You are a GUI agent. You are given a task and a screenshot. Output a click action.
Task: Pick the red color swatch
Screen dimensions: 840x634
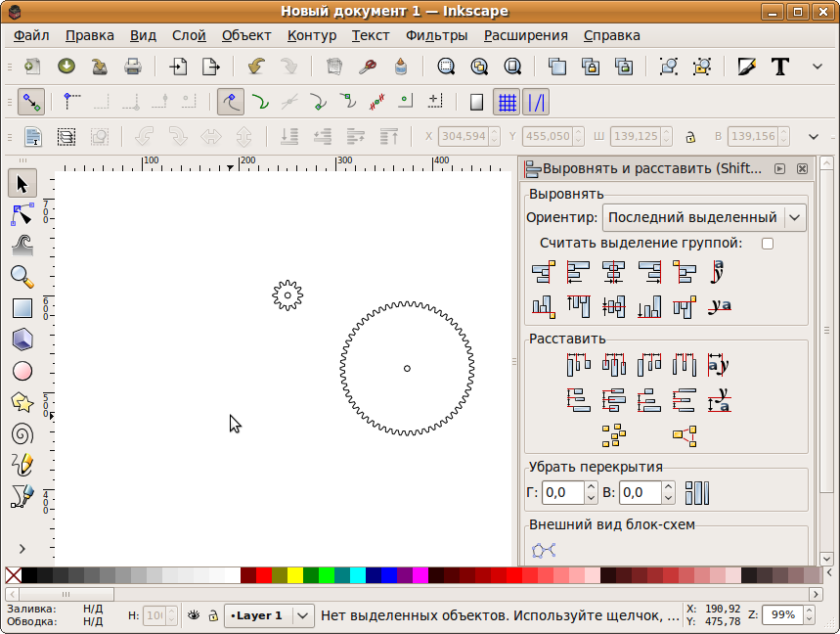point(264,575)
